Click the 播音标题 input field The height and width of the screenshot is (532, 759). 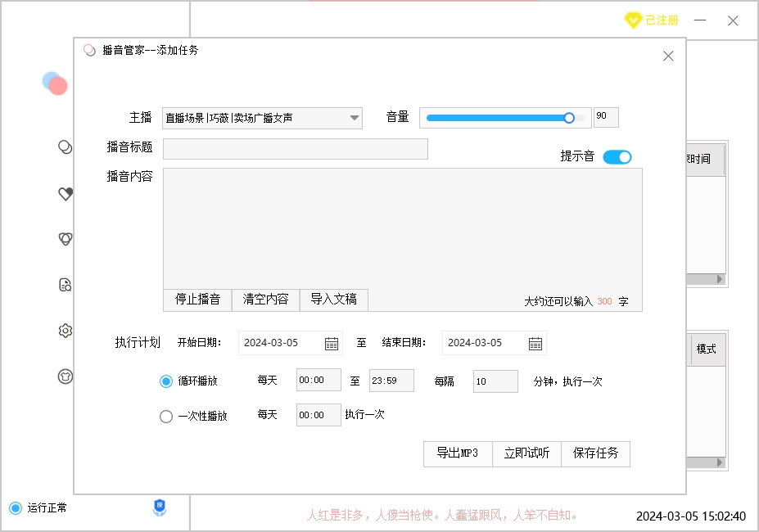(x=296, y=149)
